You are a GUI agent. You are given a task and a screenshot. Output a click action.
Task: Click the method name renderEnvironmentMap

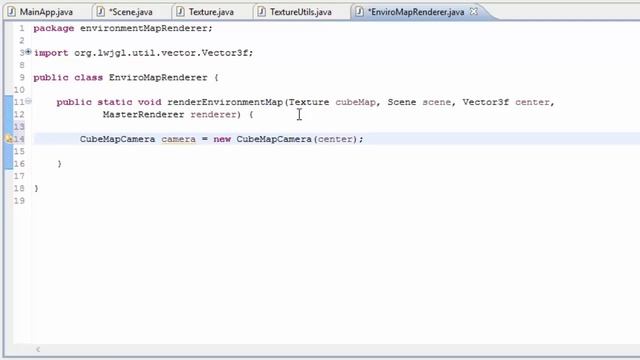point(225,102)
